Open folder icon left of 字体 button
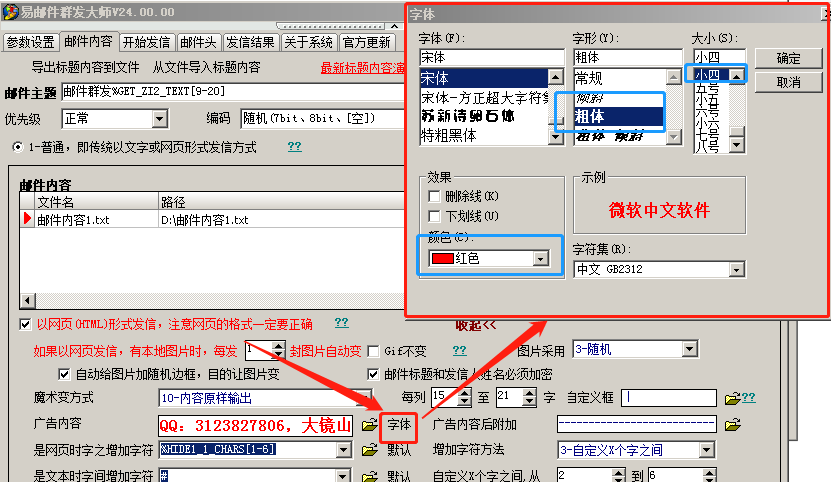Viewport: 831px width, 482px height. [x=369, y=424]
